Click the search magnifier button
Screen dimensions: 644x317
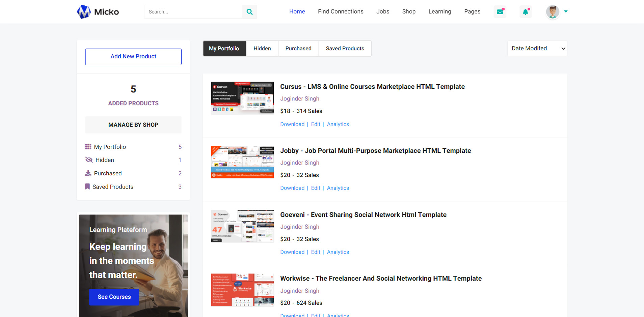pos(249,12)
